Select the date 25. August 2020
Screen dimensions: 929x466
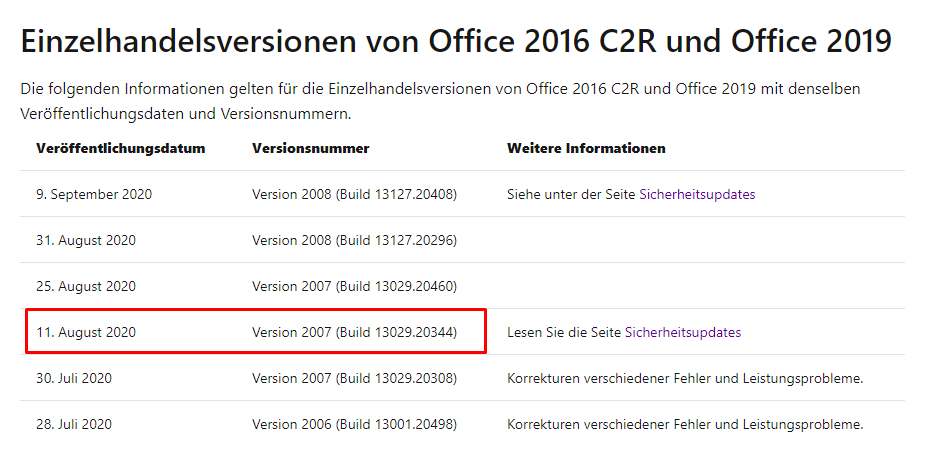pyautogui.click(x=86, y=287)
